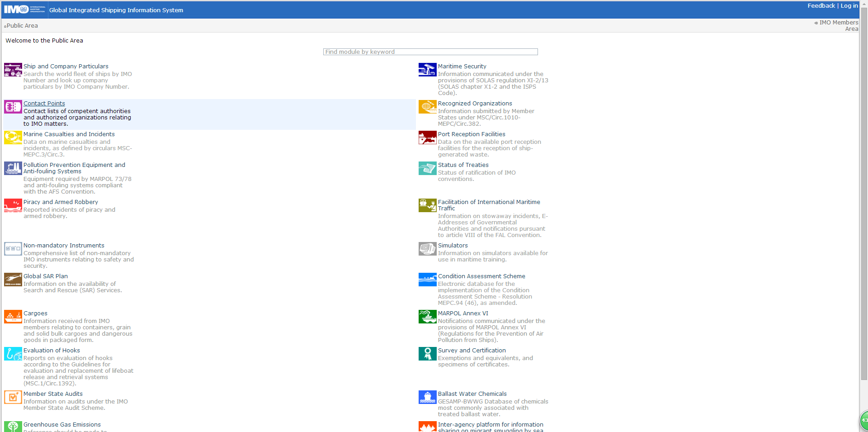Open Survey and Certification link

(x=472, y=350)
